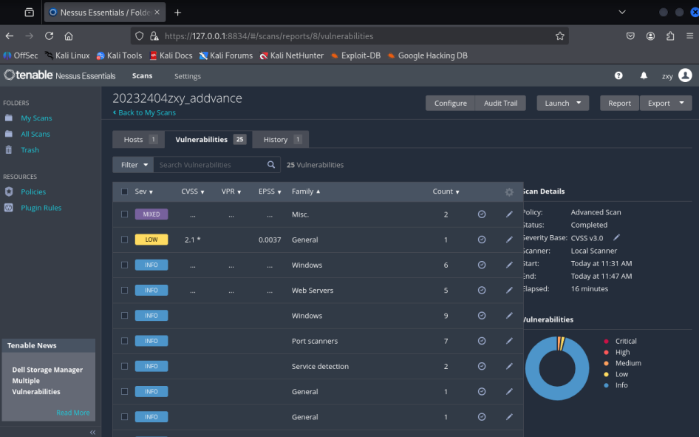
Task: Switch to the Vulnerabilities tab
Action: pos(209,139)
